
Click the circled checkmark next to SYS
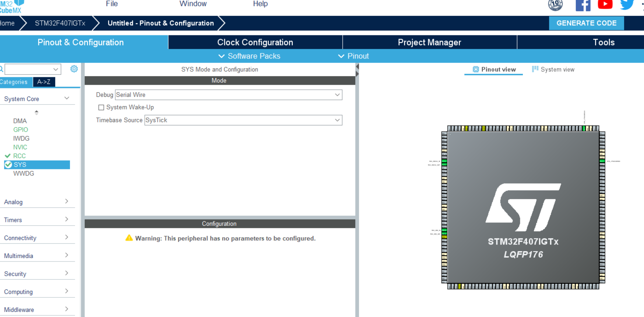8,165
